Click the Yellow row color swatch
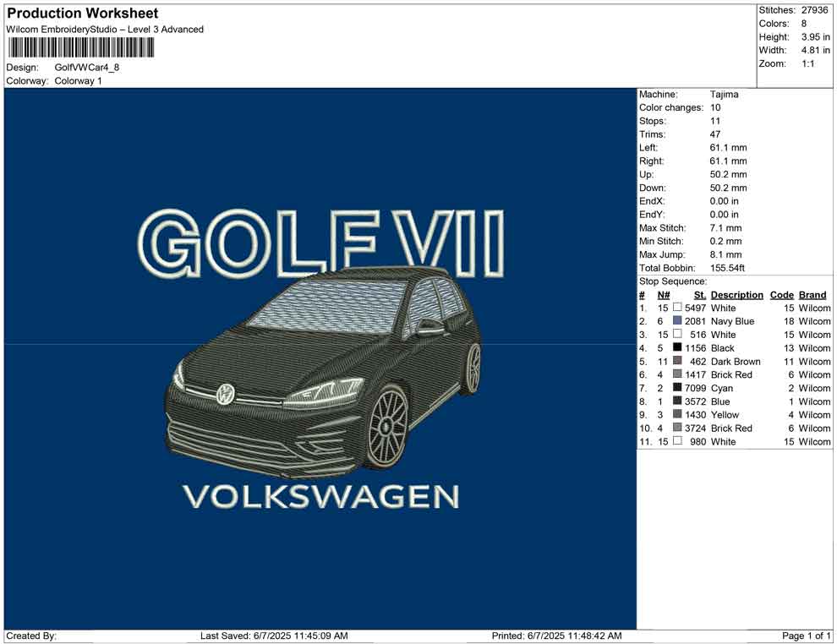837x644 pixels. (677, 414)
